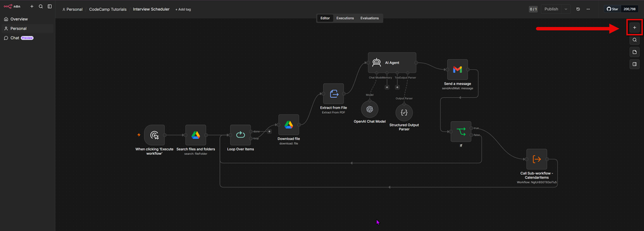Select the OpenAI Chat Model node

point(370,110)
